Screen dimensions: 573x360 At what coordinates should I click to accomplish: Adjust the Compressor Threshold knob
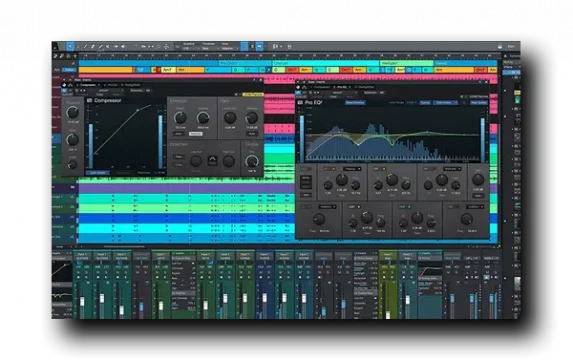click(72, 112)
